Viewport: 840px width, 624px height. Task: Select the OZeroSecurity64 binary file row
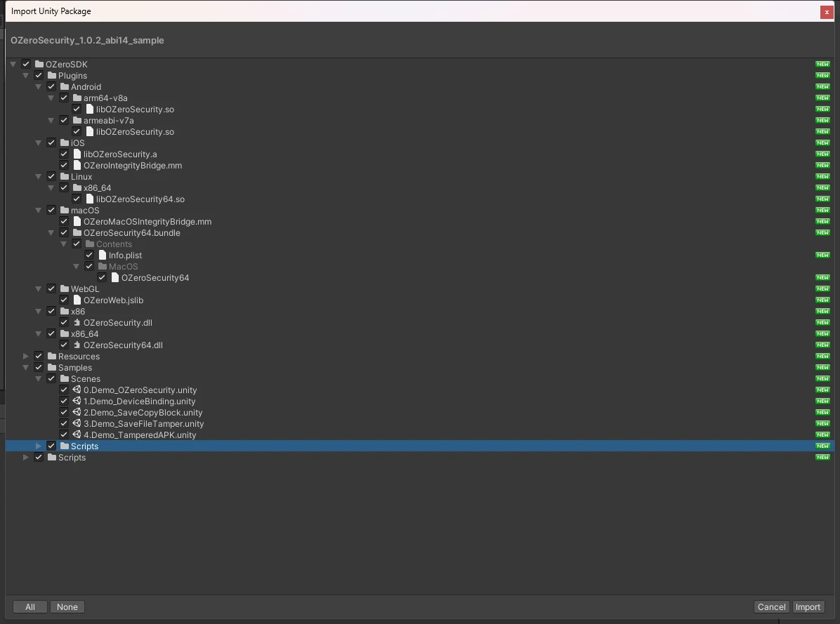click(x=420, y=278)
